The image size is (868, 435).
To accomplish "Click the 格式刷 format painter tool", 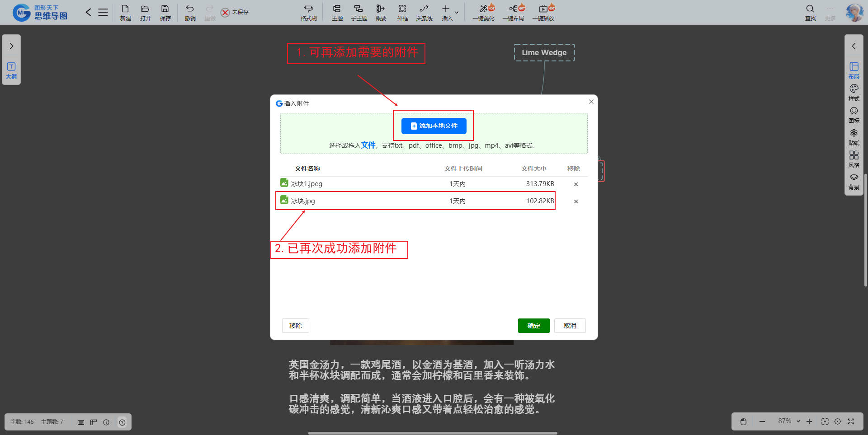I will pyautogui.click(x=308, y=13).
